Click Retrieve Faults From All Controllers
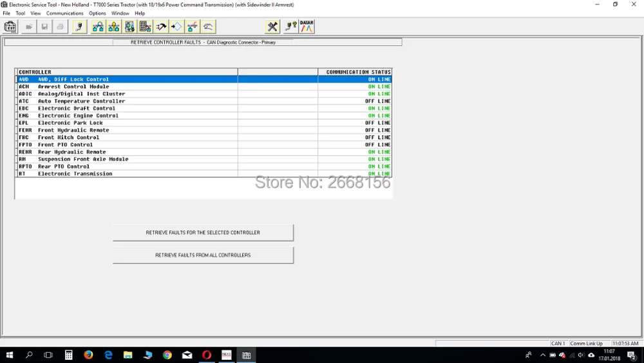Screen dimensions: 644x363 click(x=203, y=255)
